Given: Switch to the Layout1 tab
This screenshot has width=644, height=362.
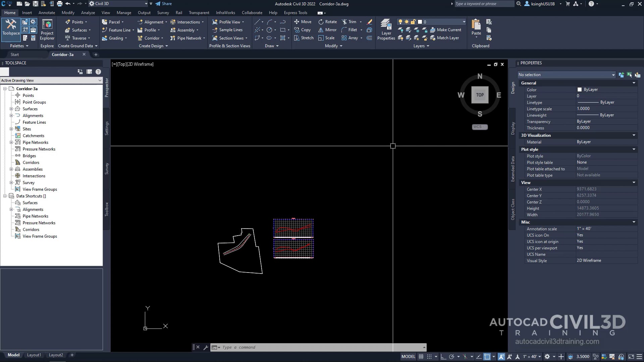Looking at the screenshot, I should point(34,355).
